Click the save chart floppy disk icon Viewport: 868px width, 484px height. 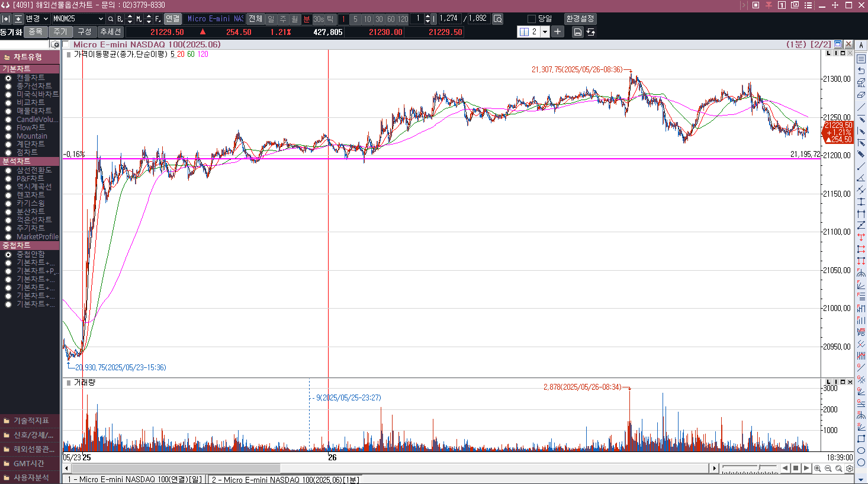click(x=577, y=32)
